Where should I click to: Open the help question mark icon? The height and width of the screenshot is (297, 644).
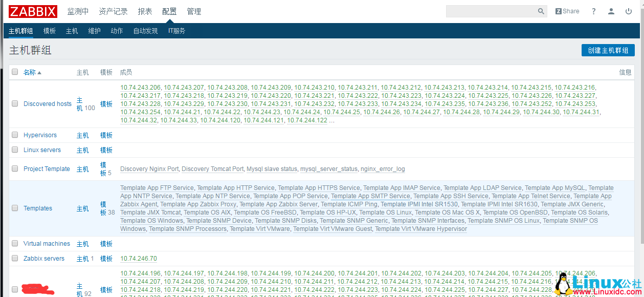click(x=594, y=11)
